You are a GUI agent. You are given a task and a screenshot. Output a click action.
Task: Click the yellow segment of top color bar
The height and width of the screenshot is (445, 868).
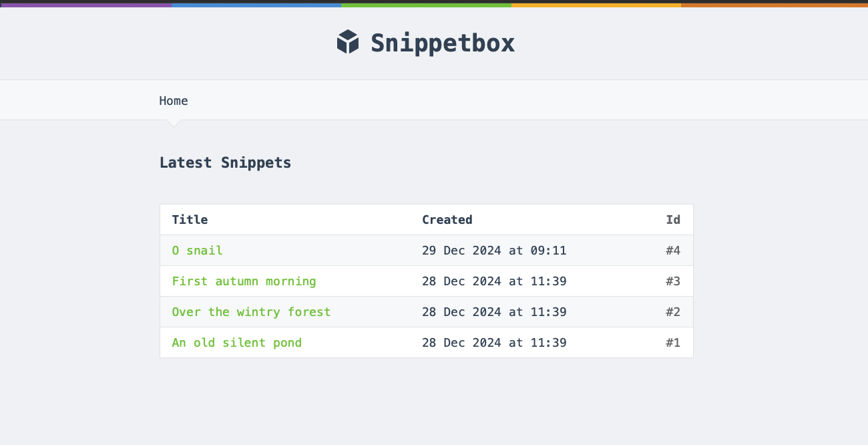[596, 4]
